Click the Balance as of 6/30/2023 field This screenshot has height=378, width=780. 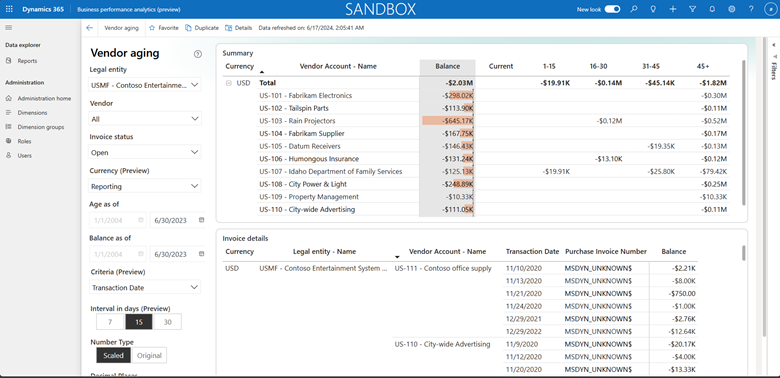click(178, 254)
